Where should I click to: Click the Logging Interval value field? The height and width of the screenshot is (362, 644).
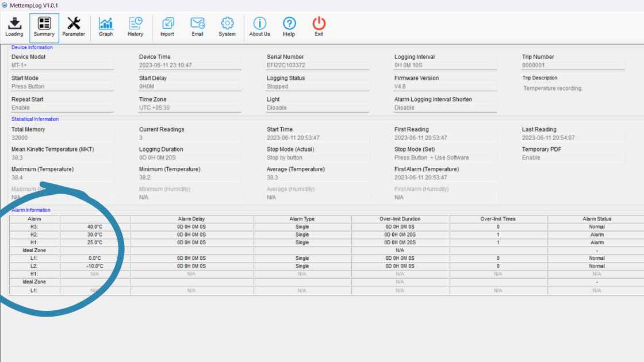click(445, 66)
